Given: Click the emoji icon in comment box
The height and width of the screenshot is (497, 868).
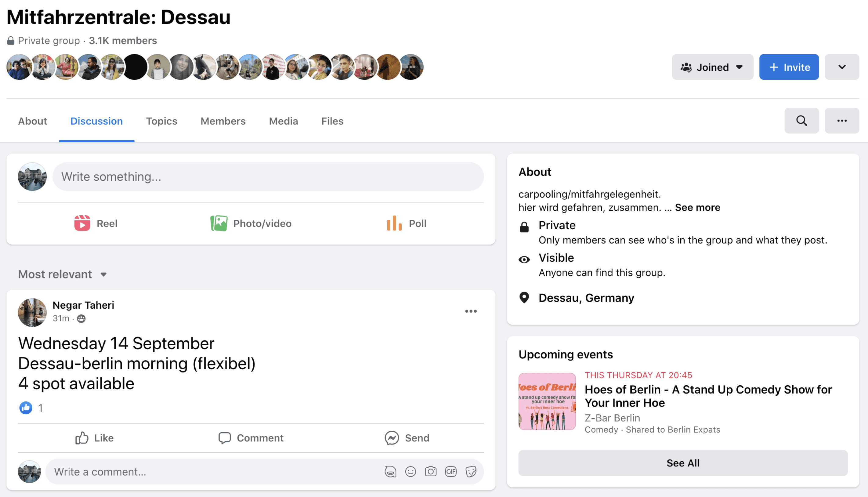Looking at the screenshot, I should pyautogui.click(x=410, y=471).
